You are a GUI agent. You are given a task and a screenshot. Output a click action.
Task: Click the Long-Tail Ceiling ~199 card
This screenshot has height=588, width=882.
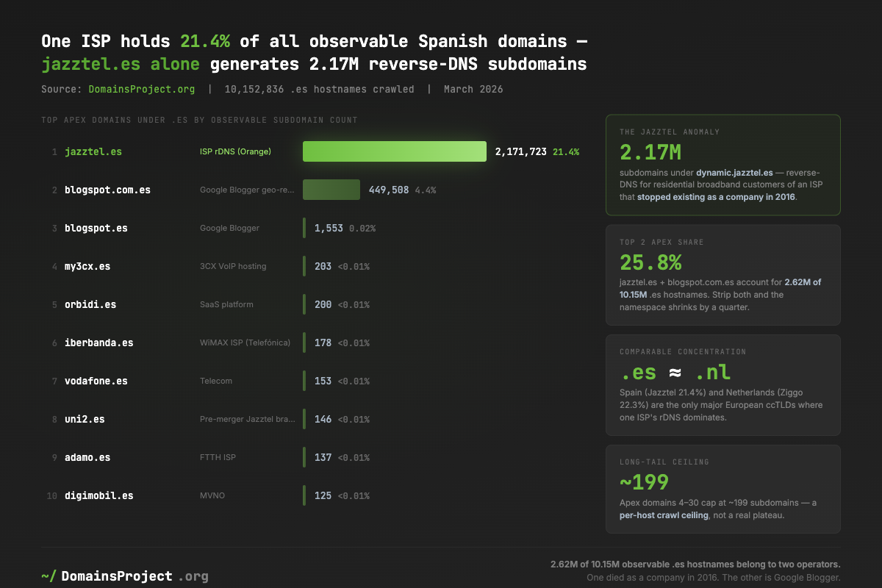click(723, 488)
